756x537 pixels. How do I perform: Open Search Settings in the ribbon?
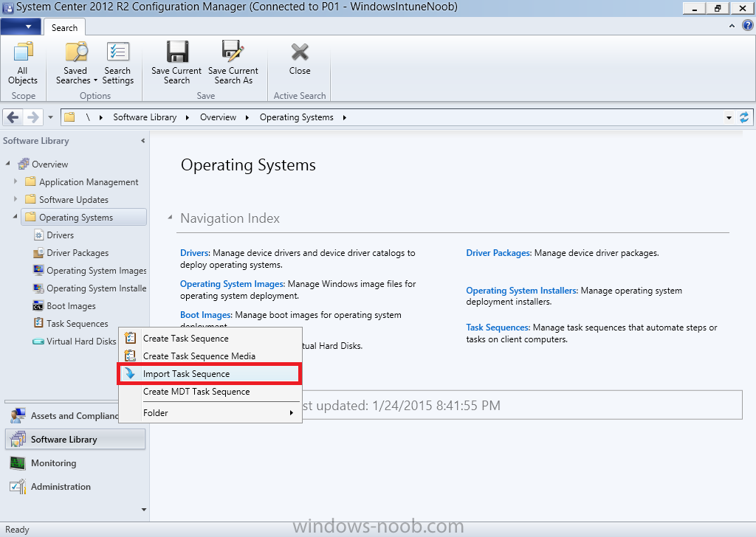coord(117,63)
